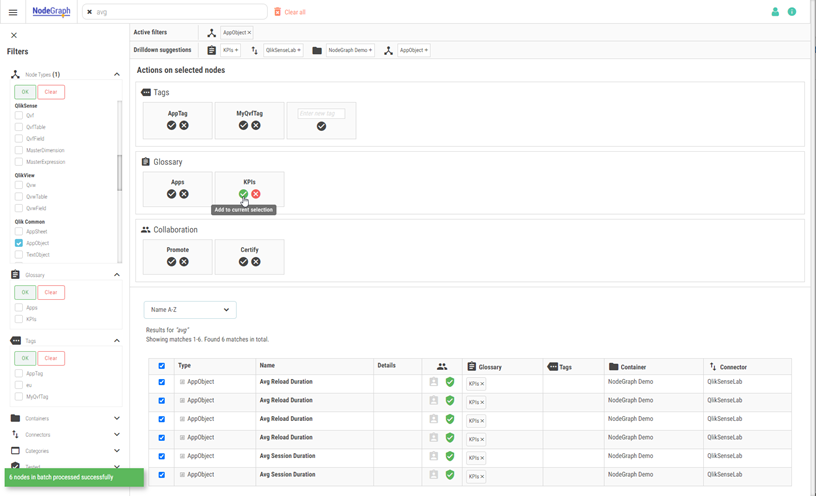816x496 pixels.
Task: Open the hamburger menu
Action: pyautogui.click(x=13, y=12)
